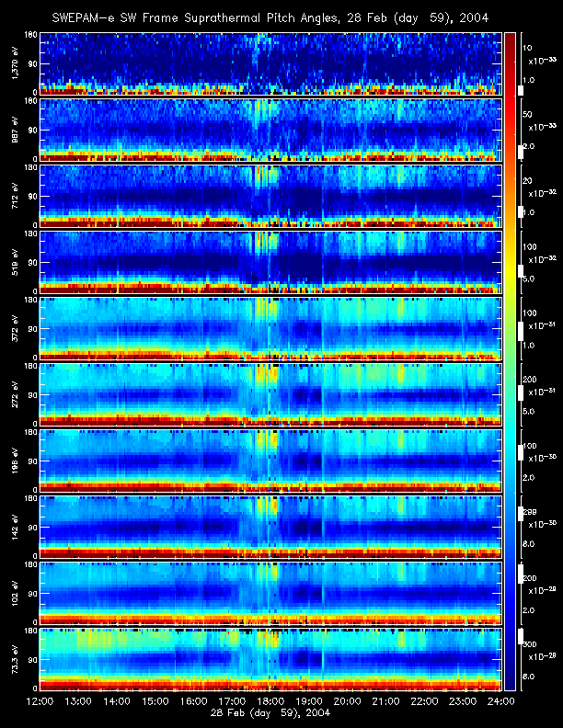Click the dark red top of the color bar
Screen dimensions: 563x728
[510, 37]
